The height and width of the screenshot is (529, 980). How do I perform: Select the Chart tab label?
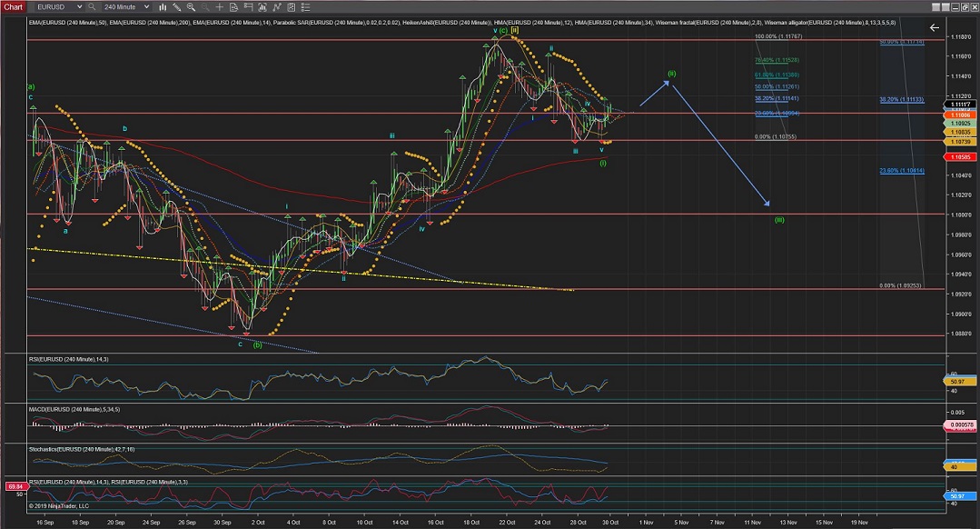[x=14, y=6]
